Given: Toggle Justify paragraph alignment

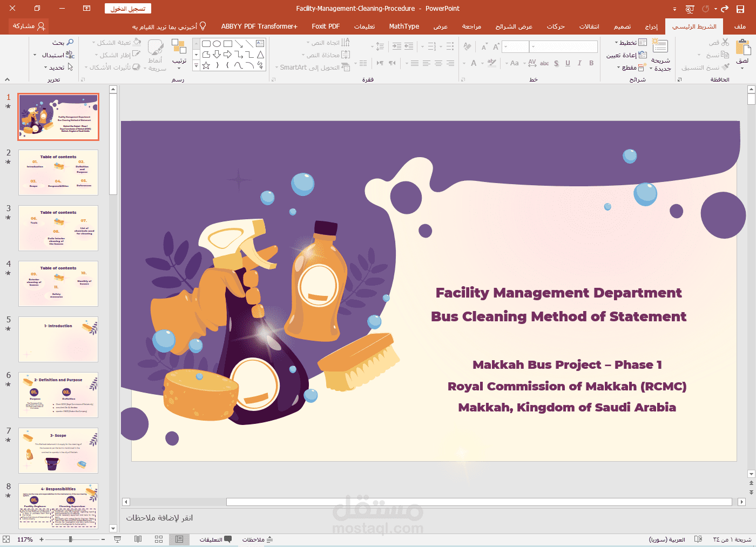Looking at the screenshot, I should tap(414, 63).
